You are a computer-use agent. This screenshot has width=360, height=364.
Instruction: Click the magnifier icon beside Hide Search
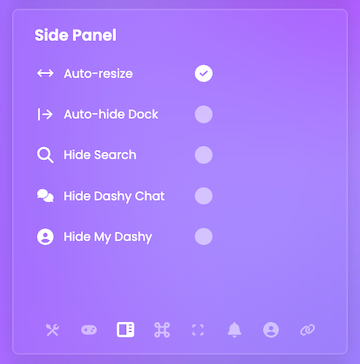point(45,155)
